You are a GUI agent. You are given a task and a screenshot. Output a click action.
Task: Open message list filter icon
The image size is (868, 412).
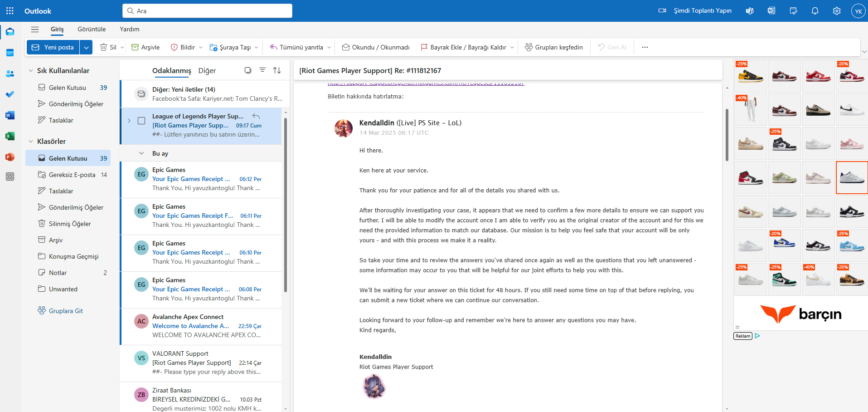[x=262, y=70]
